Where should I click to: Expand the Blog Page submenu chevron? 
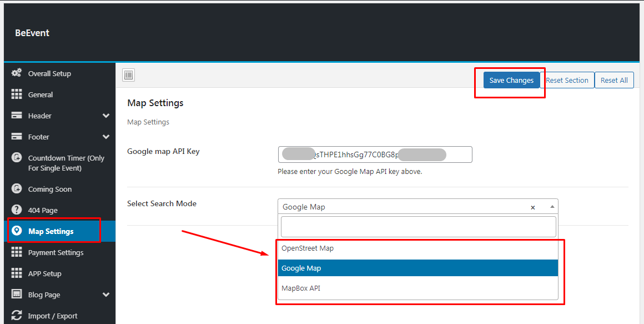106,295
